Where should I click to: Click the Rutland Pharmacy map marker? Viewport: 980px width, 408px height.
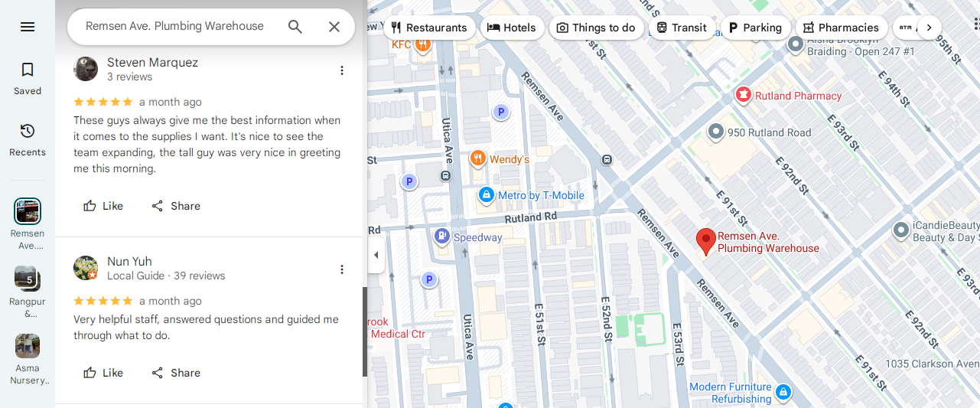[743, 95]
